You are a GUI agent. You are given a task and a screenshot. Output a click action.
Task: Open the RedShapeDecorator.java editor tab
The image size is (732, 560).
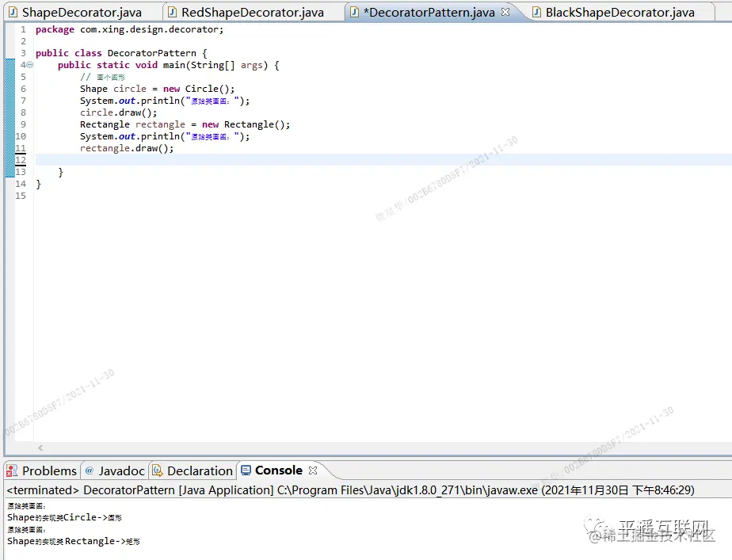[x=252, y=12]
